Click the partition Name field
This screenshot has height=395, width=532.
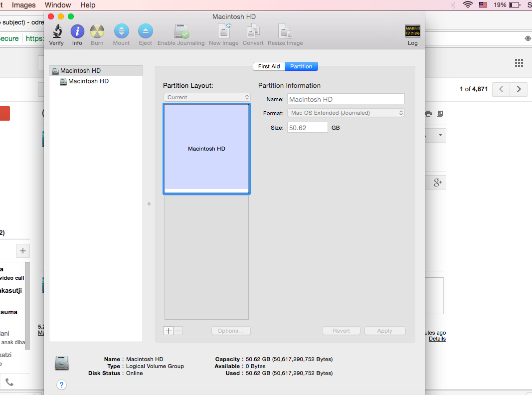pyautogui.click(x=346, y=99)
